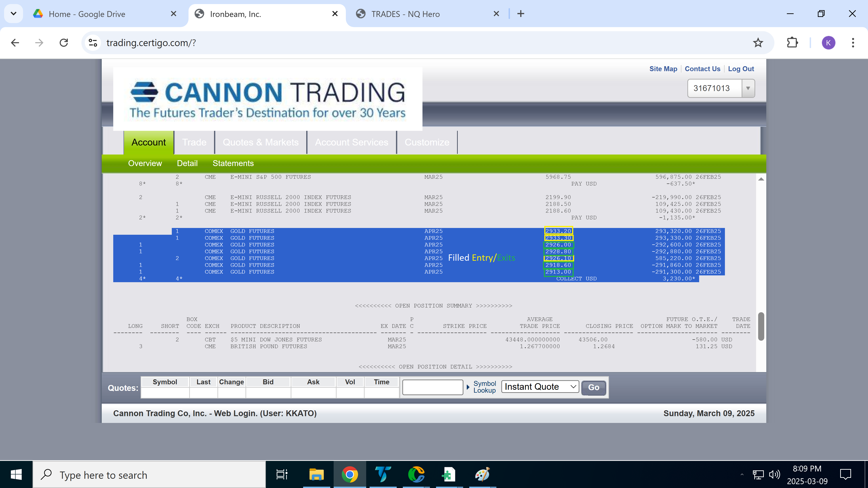Open the Site Map link
The image size is (868, 488).
coord(663,69)
